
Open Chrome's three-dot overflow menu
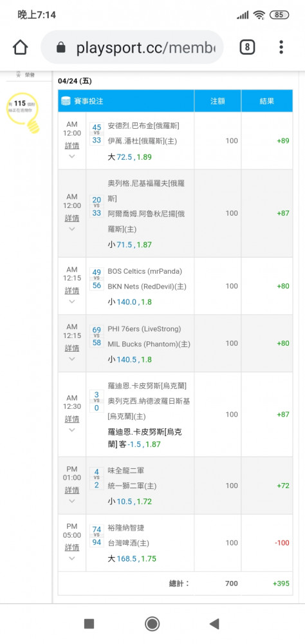click(x=281, y=47)
